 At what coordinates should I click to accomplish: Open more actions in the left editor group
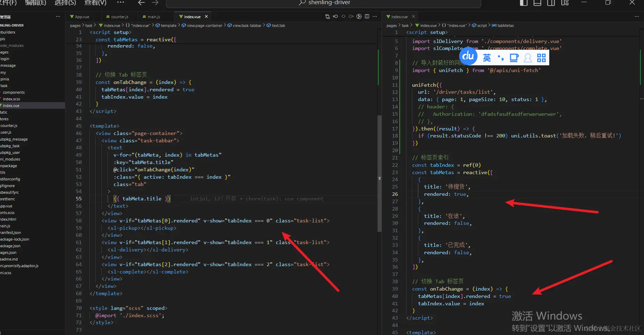tap(375, 16)
